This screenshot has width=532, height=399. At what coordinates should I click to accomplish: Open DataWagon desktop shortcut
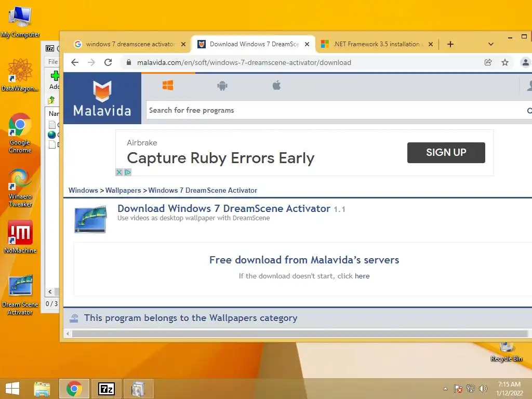tap(20, 75)
